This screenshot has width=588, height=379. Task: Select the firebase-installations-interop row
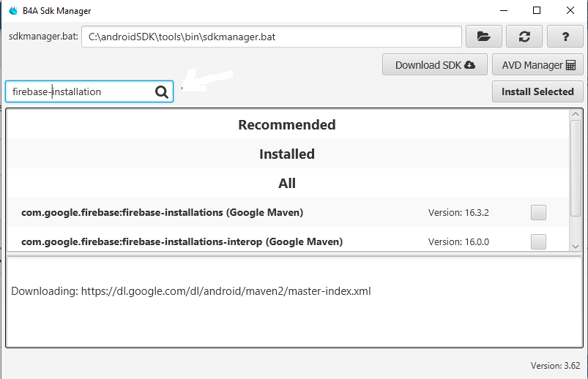pos(182,241)
